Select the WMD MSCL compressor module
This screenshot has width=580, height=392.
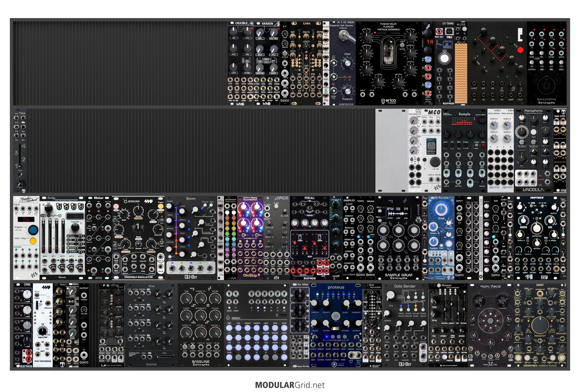click(x=72, y=325)
